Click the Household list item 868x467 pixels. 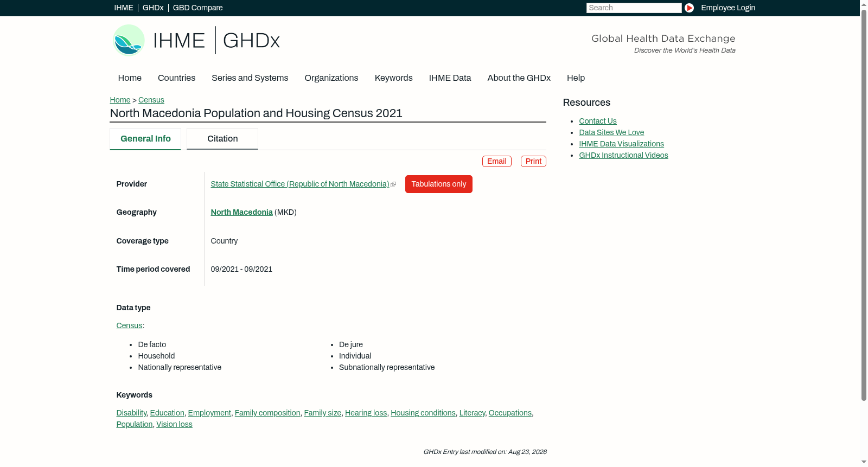tap(156, 356)
